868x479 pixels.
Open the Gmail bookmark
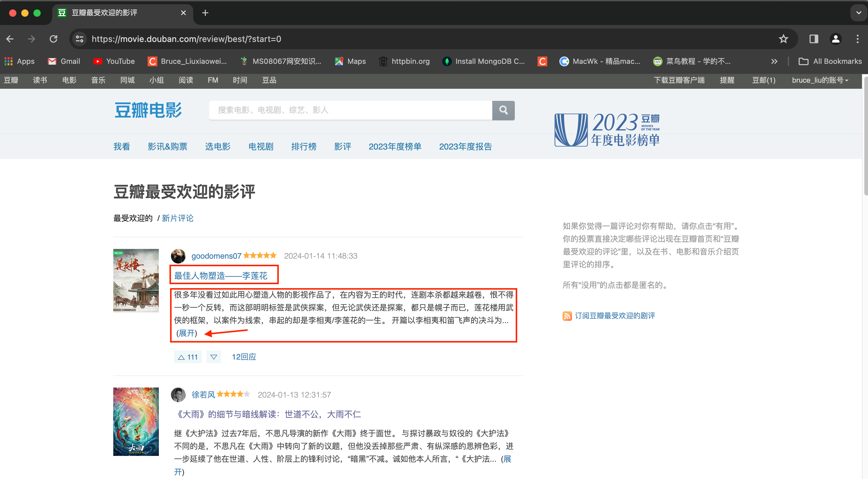64,61
